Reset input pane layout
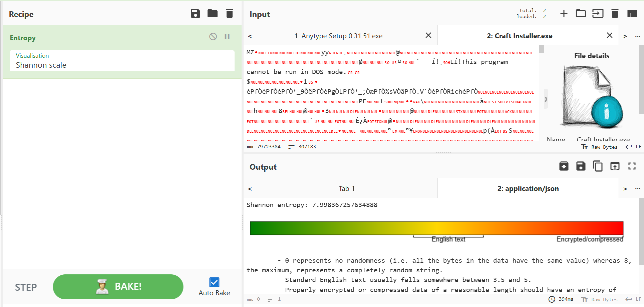The width and height of the screenshot is (644, 307). click(632, 14)
